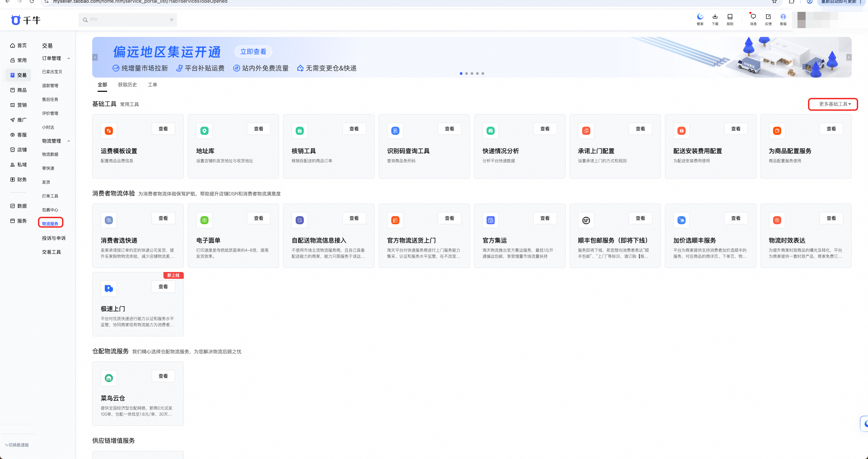868x459 pixels.
Task: Collapse the 物流管理 sidebar group
Action: pos(69,141)
